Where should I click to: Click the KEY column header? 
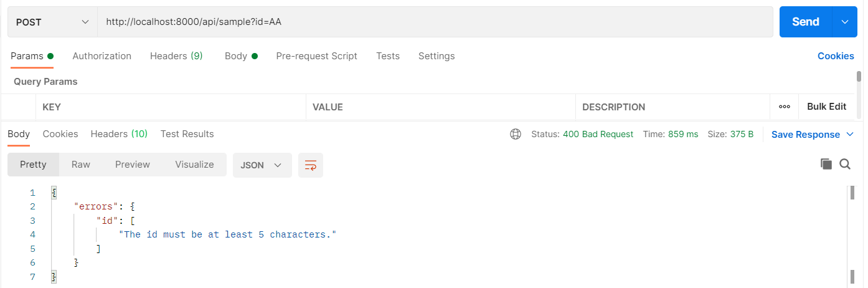click(x=52, y=107)
